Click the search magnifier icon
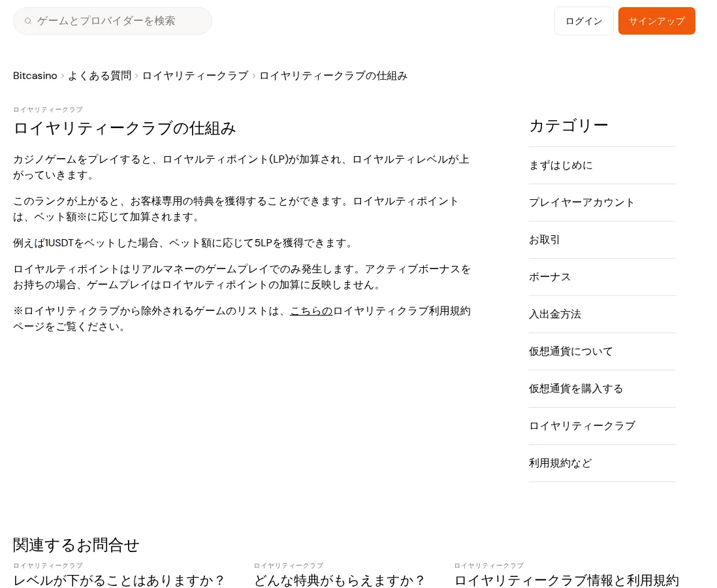The width and height of the screenshot is (717, 588). 28,21
